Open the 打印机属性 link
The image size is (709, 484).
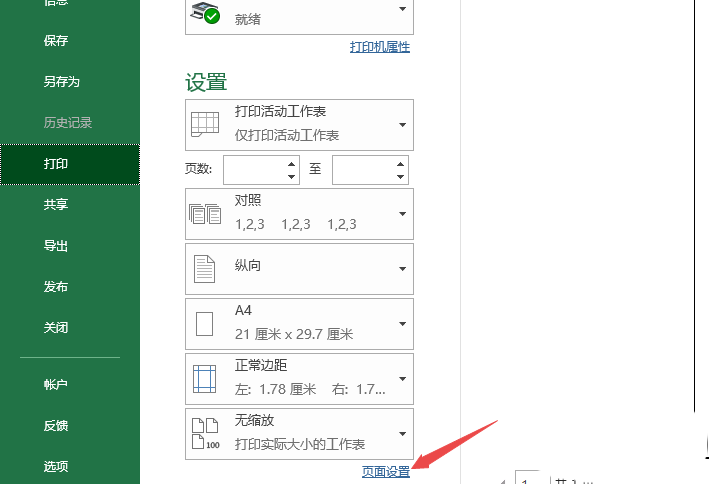point(380,47)
